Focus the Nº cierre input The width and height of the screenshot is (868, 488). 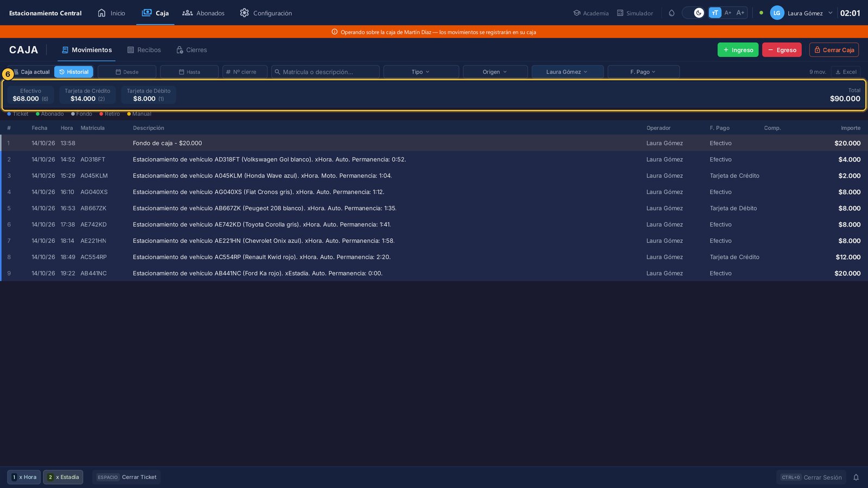coord(245,72)
